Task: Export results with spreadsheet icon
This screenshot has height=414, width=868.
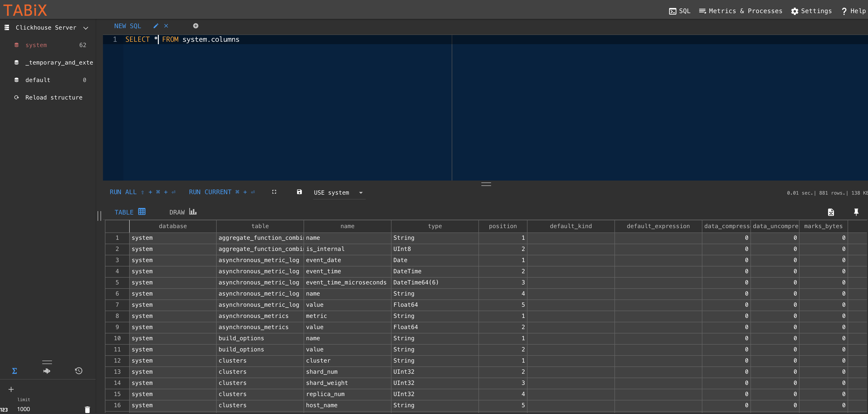Action: [831, 212]
